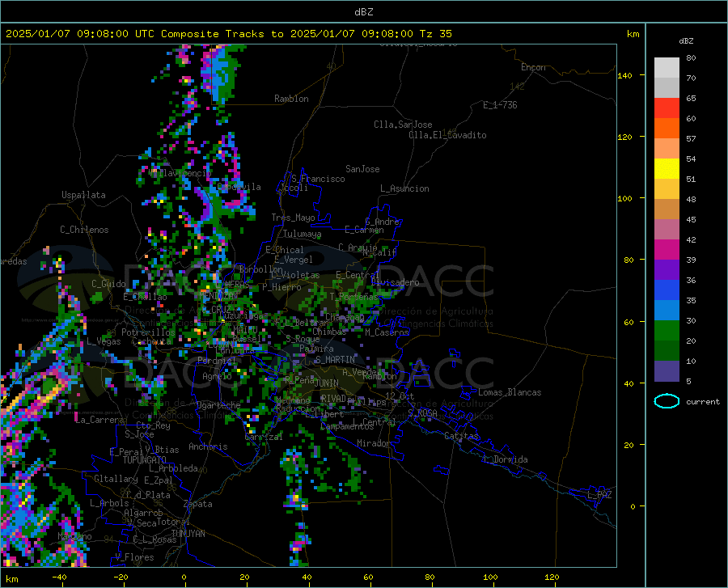Click the 'Clla.El_Cavadito' place label

point(447,135)
